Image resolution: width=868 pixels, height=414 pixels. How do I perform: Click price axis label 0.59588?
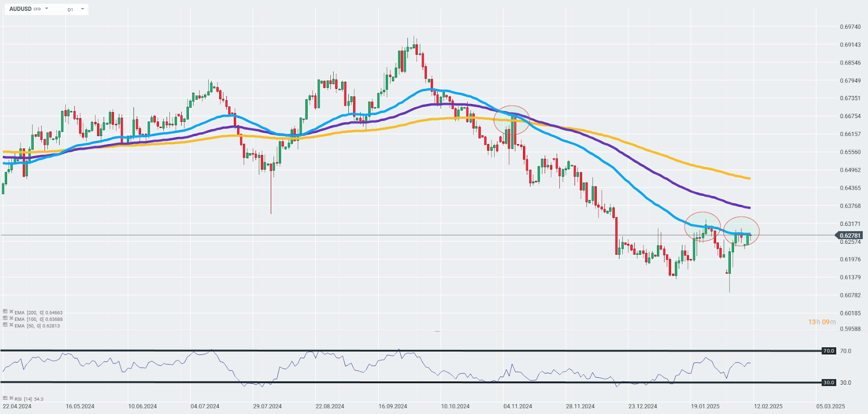[850, 328]
